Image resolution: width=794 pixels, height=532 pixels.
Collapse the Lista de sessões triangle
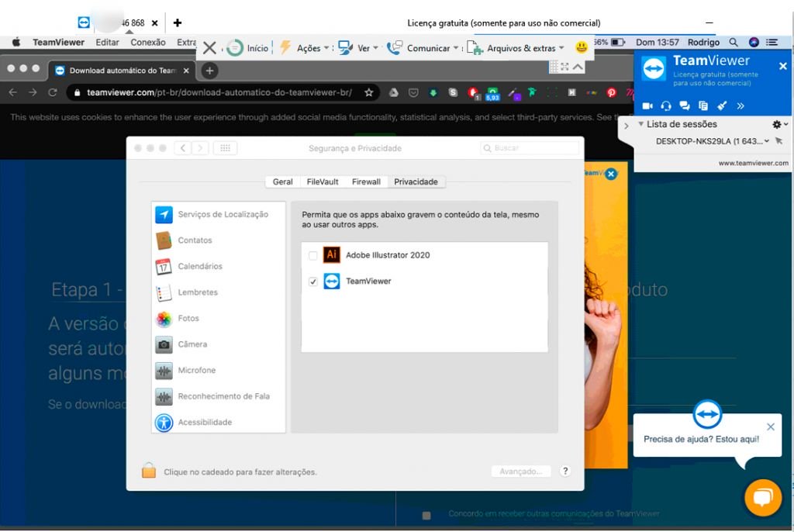coord(640,124)
